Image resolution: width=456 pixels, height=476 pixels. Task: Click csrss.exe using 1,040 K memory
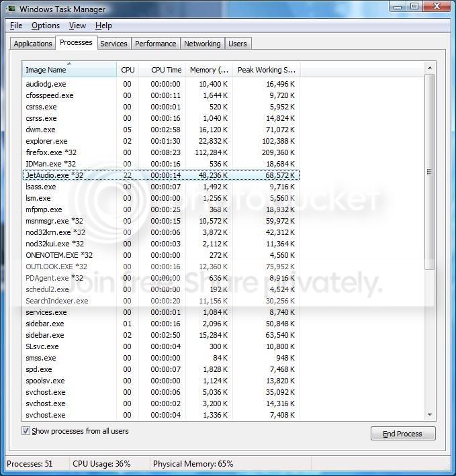point(161,118)
